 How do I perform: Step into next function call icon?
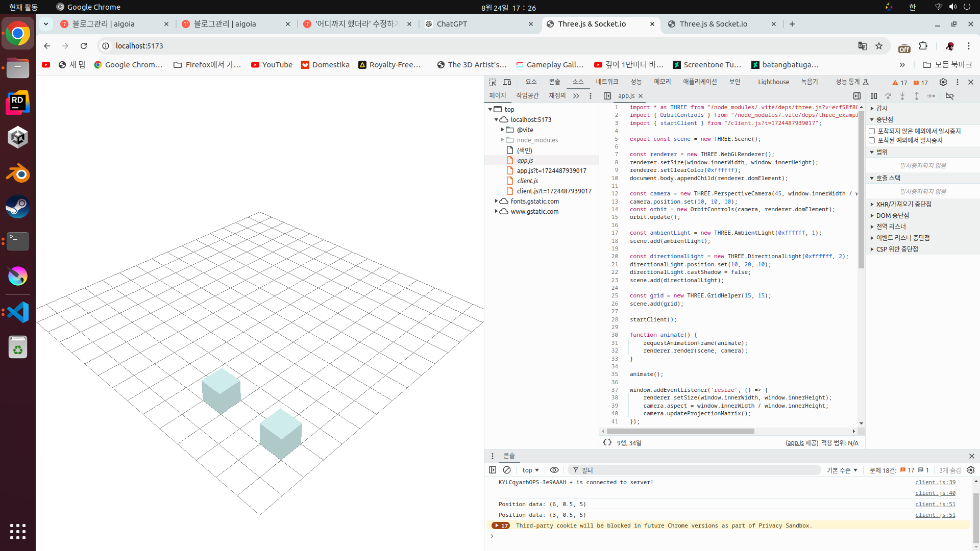[902, 96]
